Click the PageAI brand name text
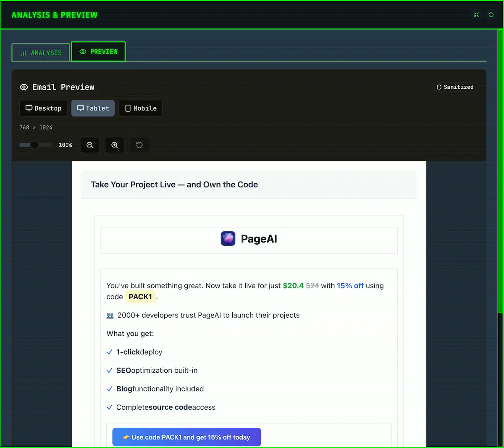Viewport: 504px width, 448px height. tap(259, 239)
